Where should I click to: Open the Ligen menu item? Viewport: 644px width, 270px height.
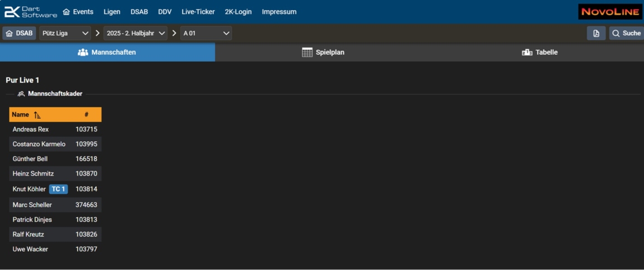112,12
